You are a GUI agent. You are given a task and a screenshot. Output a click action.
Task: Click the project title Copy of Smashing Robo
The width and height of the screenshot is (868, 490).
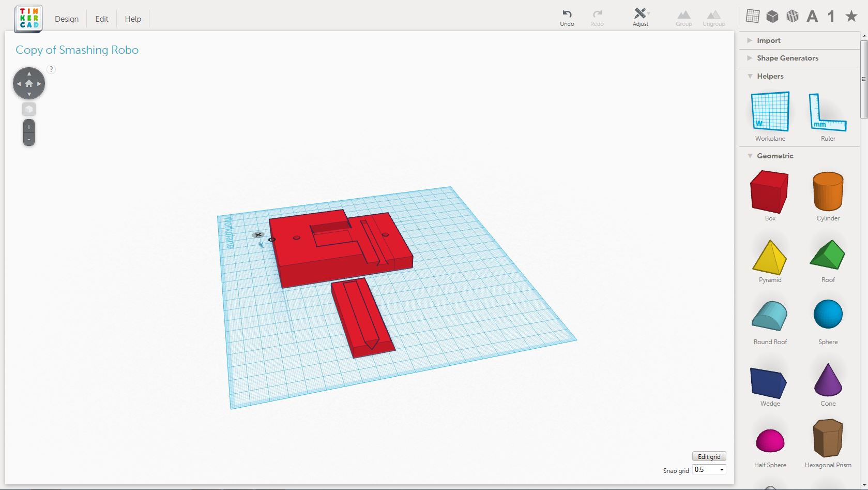coord(77,50)
